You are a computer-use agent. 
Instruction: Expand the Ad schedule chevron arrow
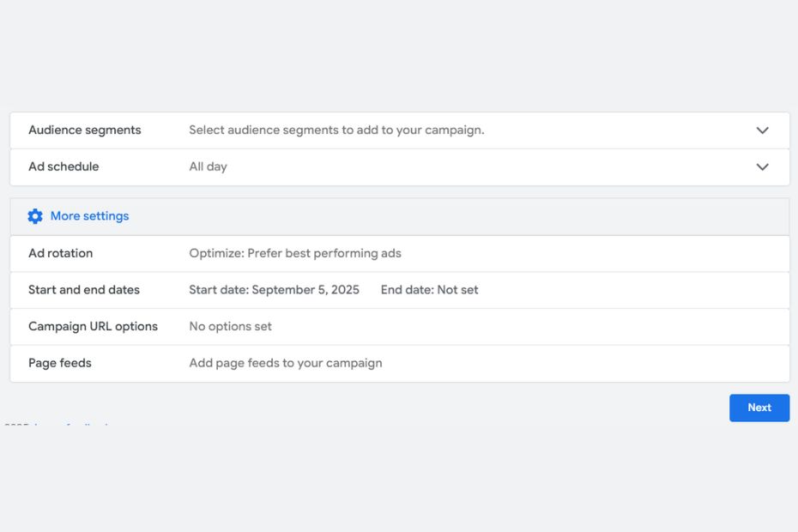(x=762, y=167)
